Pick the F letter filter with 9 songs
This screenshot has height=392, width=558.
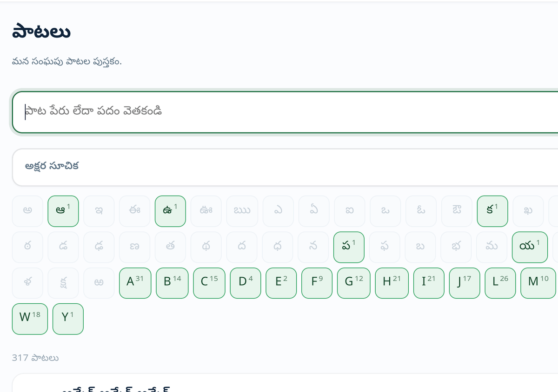(x=317, y=283)
